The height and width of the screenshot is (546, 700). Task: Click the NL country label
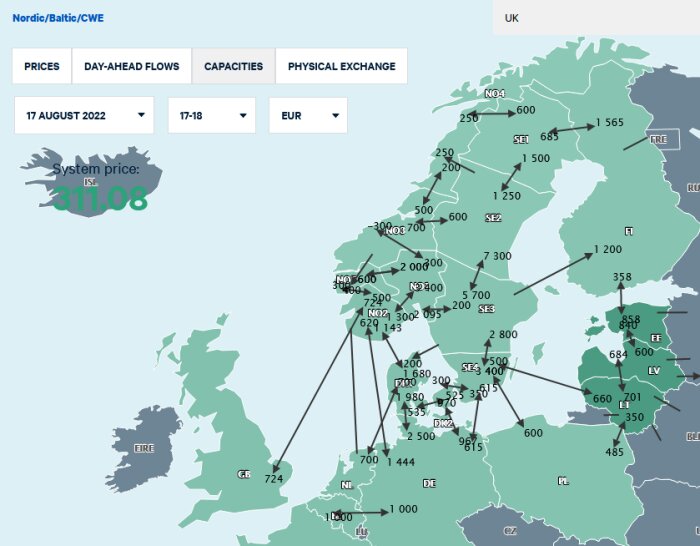346,485
